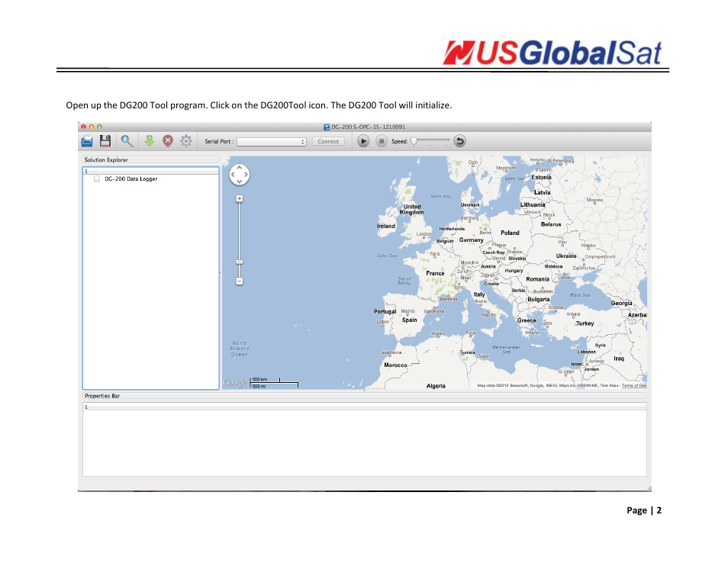The width and height of the screenshot is (728, 563).
Task: Stop playback with the stop button
Action: pyautogui.click(x=382, y=141)
